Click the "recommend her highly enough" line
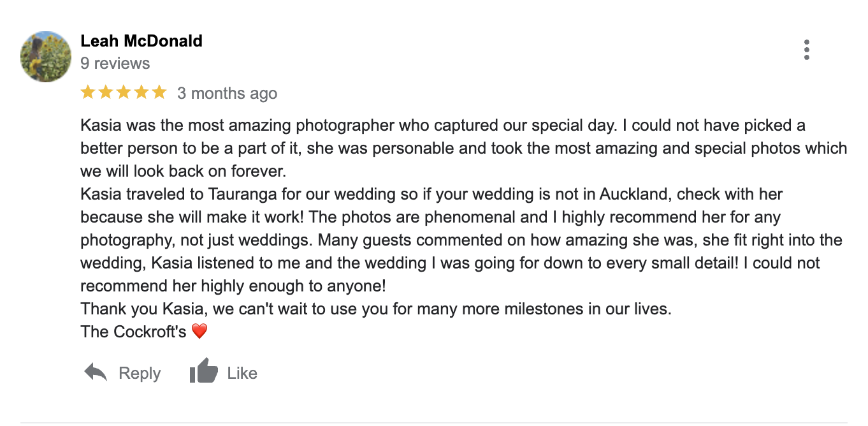Viewport: 868px width, 426px height. click(242, 286)
